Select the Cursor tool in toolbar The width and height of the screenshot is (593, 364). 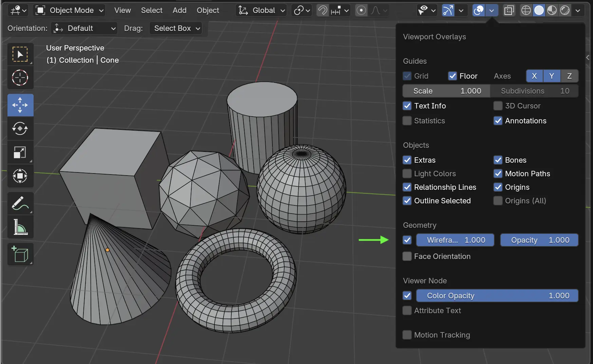tap(20, 78)
